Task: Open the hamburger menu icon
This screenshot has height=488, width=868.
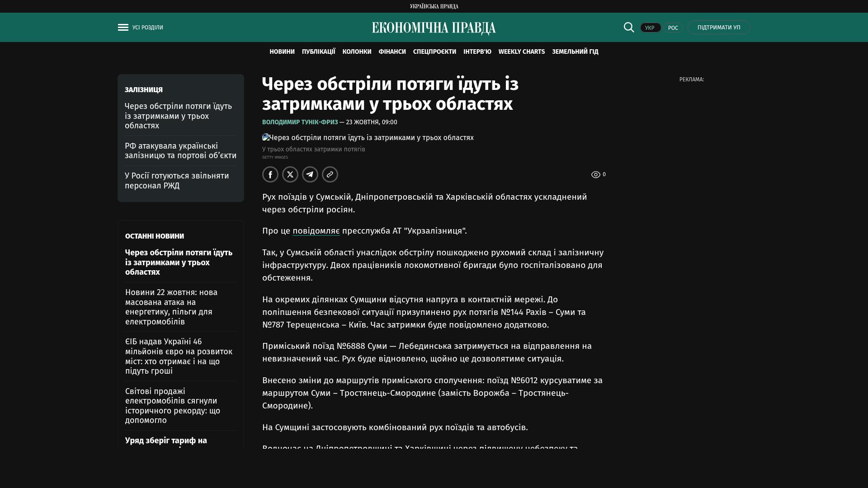Action: (x=123, y=28)
